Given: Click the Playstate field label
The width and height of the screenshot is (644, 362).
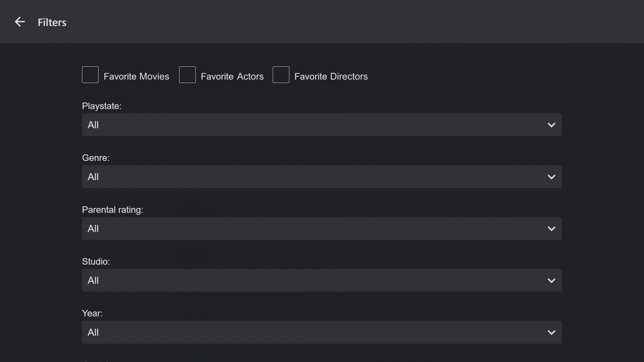Looking at the screenshot, I should tap(101, 106).
